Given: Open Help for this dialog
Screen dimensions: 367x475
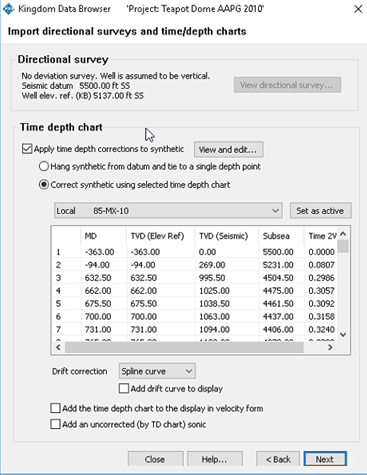Looking at the screenshot, I should 215,459.
